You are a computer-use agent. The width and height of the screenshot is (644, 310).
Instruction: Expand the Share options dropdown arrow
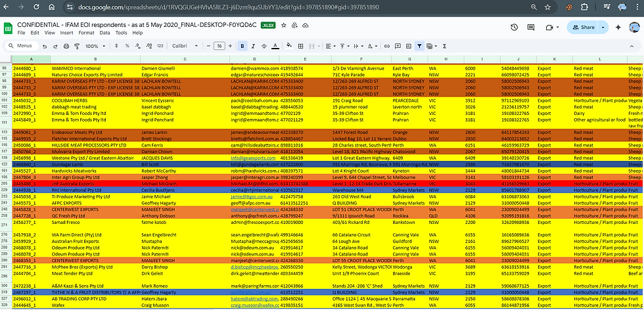pos(603,27)
